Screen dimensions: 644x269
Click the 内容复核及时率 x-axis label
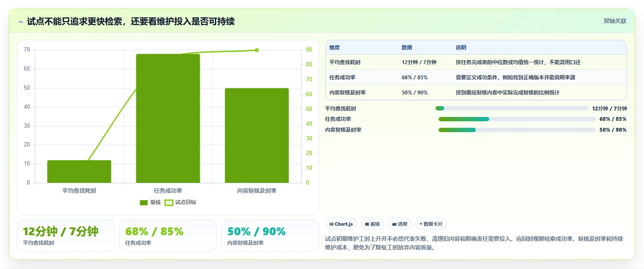click(256, 191)
